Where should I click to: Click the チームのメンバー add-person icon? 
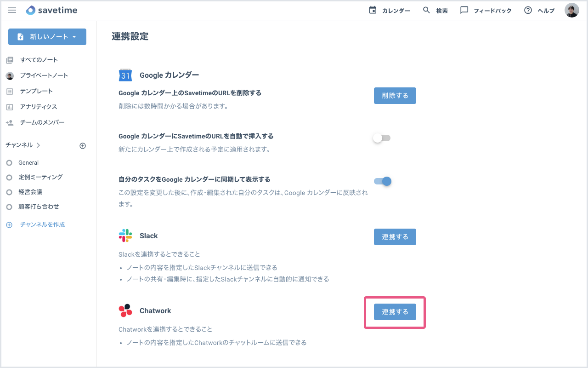[10, 122]
